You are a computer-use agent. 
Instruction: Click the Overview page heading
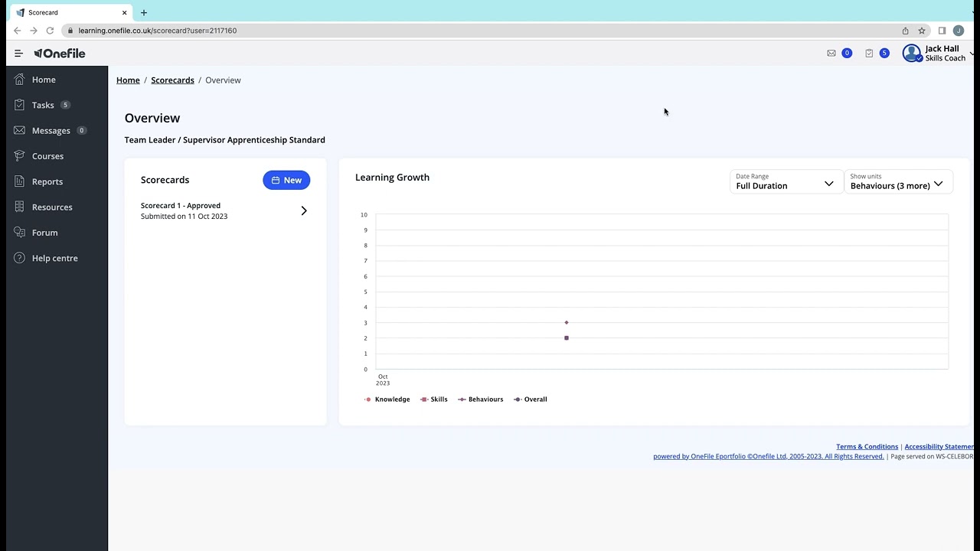(x=152, y=118)
